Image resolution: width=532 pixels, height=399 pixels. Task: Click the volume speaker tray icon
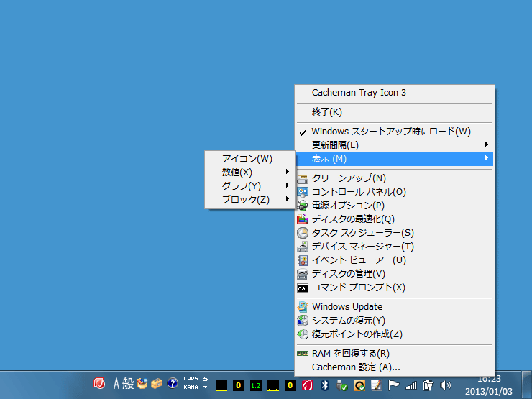445,385
